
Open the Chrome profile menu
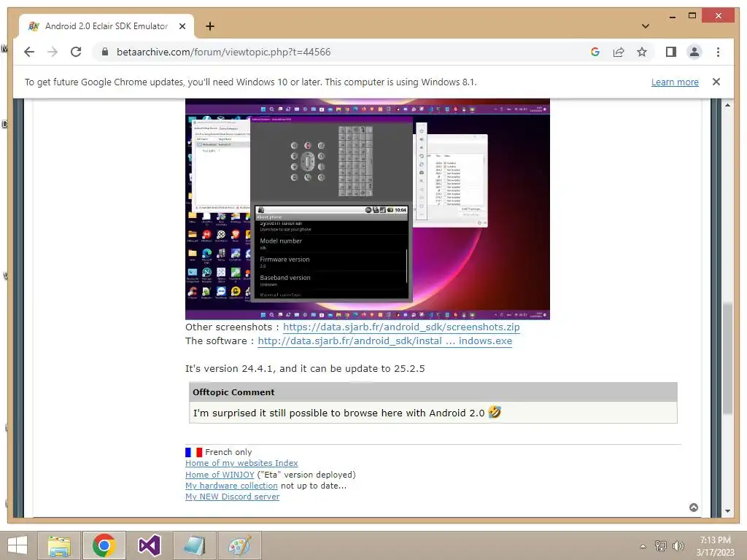tap(694, 52)
